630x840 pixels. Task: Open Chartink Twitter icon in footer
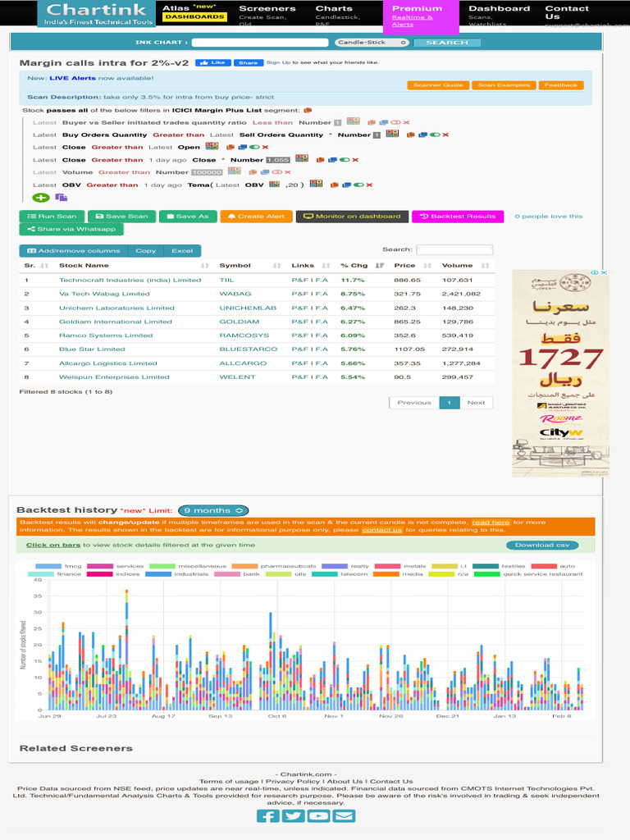(x=293, y=816)
